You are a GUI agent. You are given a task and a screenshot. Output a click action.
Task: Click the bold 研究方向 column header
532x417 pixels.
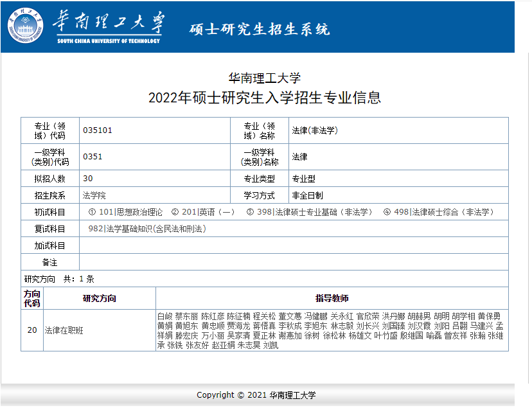(x=100, y=298)
